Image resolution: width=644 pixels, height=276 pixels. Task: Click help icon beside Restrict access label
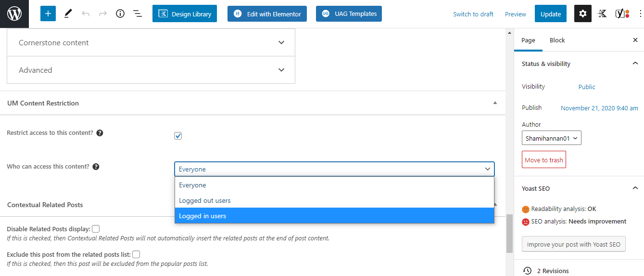click(x=100, y=133)
